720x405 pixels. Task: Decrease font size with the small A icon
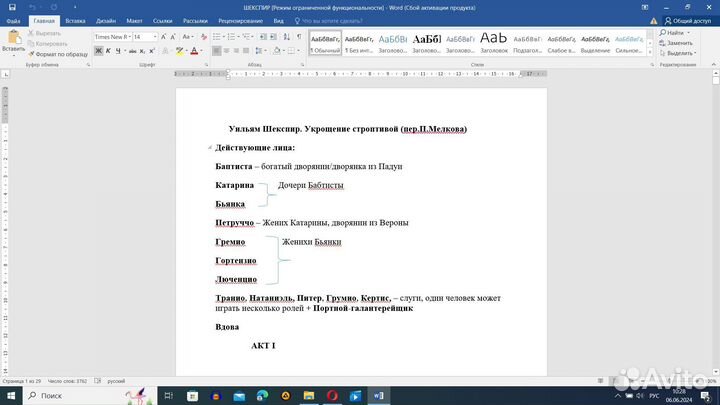(173, 37)
